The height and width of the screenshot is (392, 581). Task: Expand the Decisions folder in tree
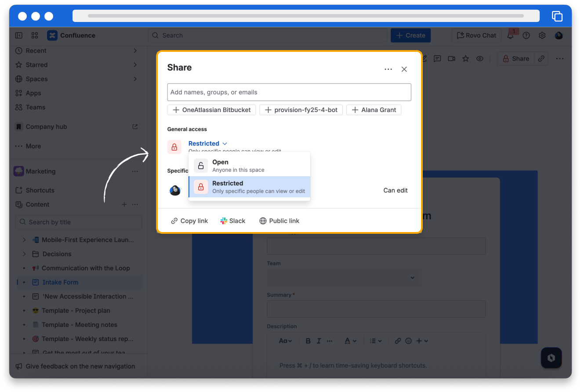click(x=25, y=254)
